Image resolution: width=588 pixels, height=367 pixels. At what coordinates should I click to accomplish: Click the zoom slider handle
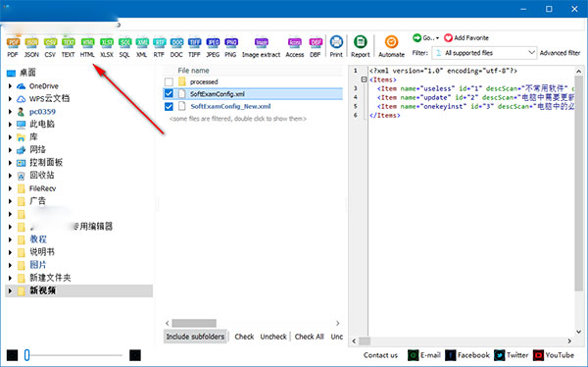[26, 355]
